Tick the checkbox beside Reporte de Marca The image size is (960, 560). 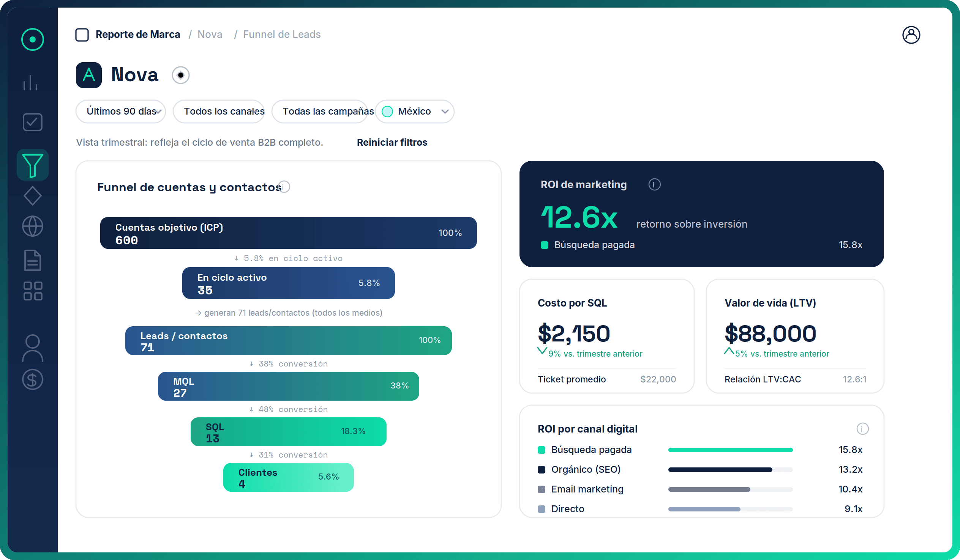tap(82, 35)
